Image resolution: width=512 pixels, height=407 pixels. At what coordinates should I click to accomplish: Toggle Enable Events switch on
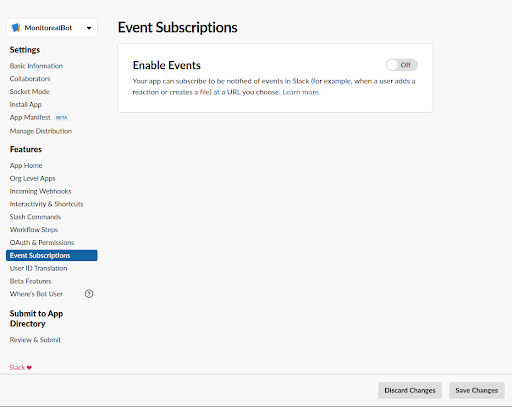point(402,65)
